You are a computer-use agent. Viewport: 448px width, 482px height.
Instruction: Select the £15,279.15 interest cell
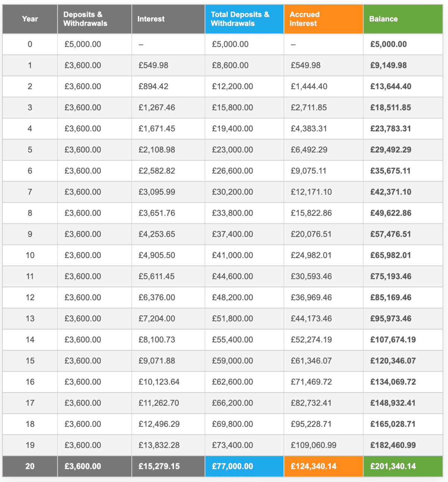[159, 466]
